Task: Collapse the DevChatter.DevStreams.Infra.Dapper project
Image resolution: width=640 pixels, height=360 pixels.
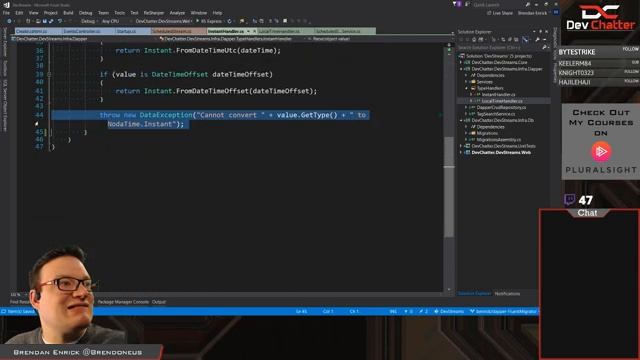Action: point(461,69)
